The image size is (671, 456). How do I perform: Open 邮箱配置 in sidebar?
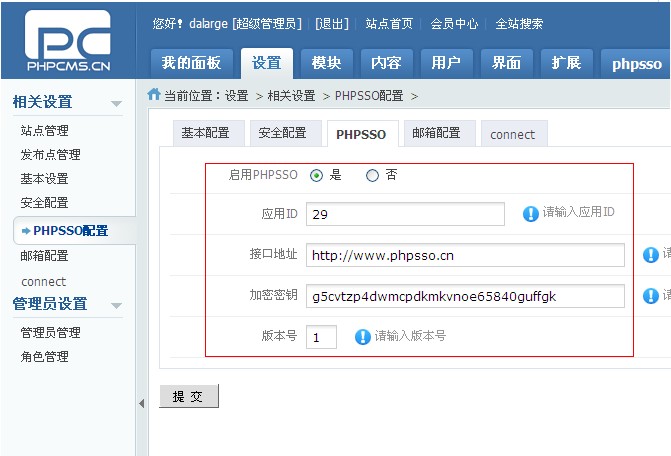coord(45,255)
